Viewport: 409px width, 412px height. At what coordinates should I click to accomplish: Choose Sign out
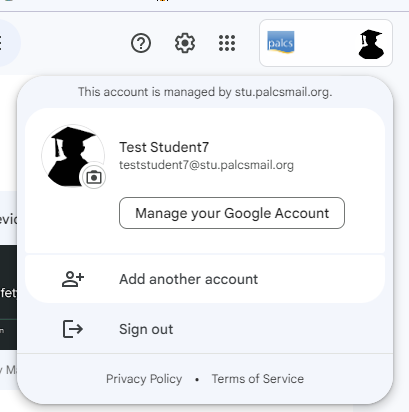click(205, 329)
